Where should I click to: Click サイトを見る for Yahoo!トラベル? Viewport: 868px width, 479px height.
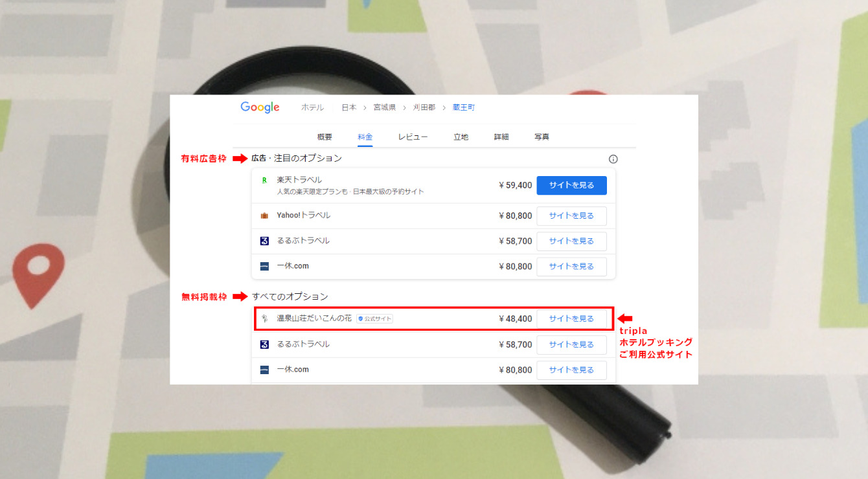point(572,216)
